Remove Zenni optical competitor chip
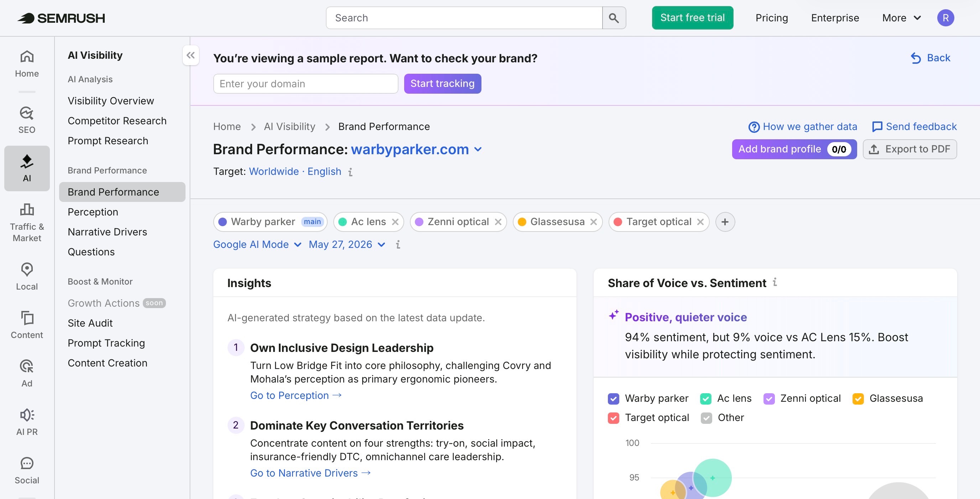The width and height of the screenshot is (980, 499). [498, 222]
